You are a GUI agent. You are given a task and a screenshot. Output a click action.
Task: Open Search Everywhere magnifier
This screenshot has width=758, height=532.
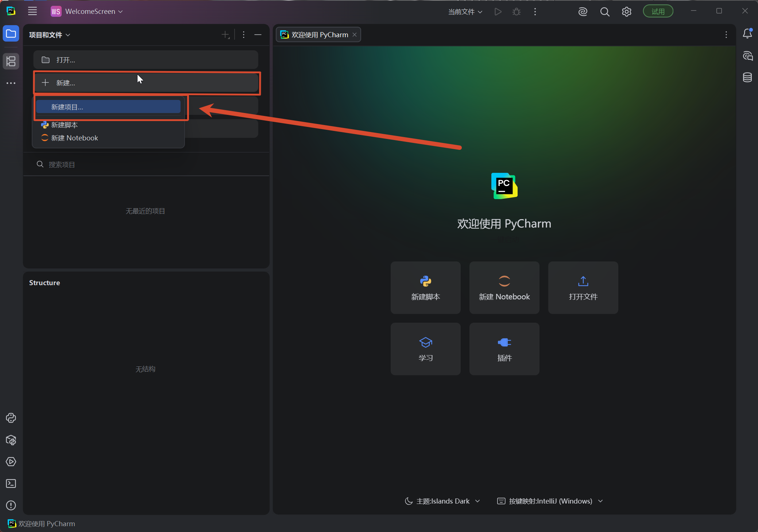pos(605,12)
